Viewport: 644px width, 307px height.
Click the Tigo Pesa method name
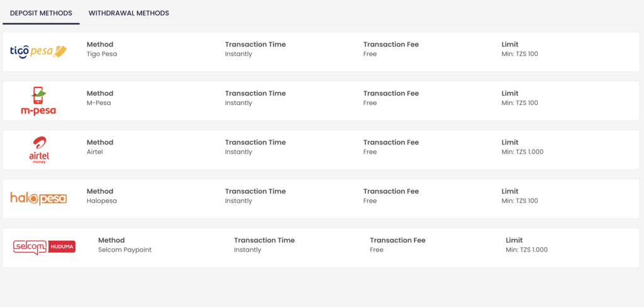[102, 54]
